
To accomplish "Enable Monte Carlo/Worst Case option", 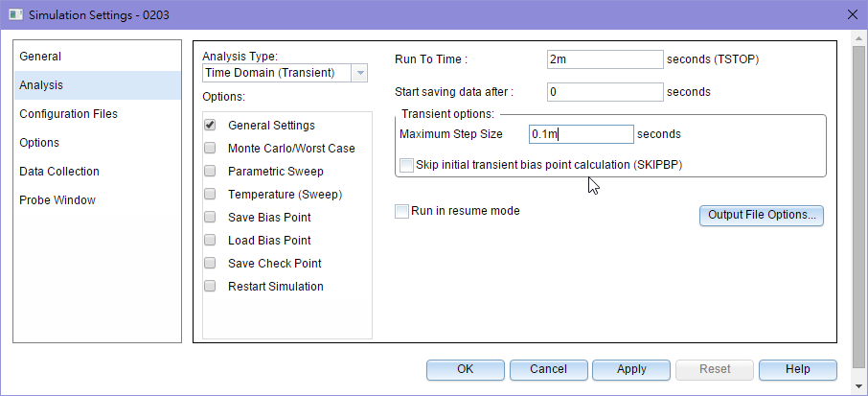I will [210, 149].
